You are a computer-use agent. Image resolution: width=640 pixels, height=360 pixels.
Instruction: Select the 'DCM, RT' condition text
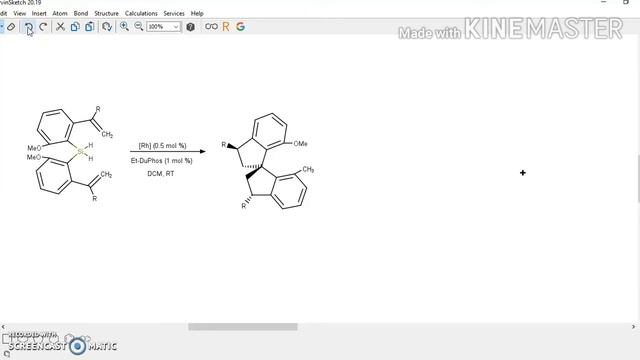(161, 173)
